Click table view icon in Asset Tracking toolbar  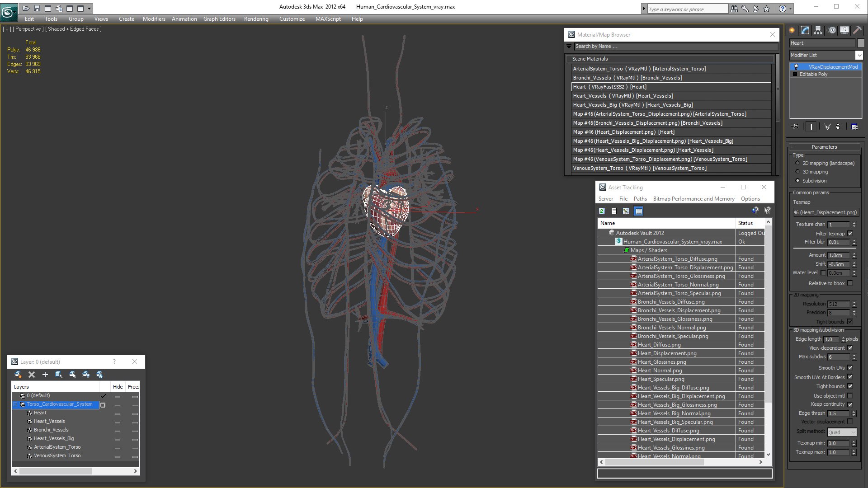point(638,211)
